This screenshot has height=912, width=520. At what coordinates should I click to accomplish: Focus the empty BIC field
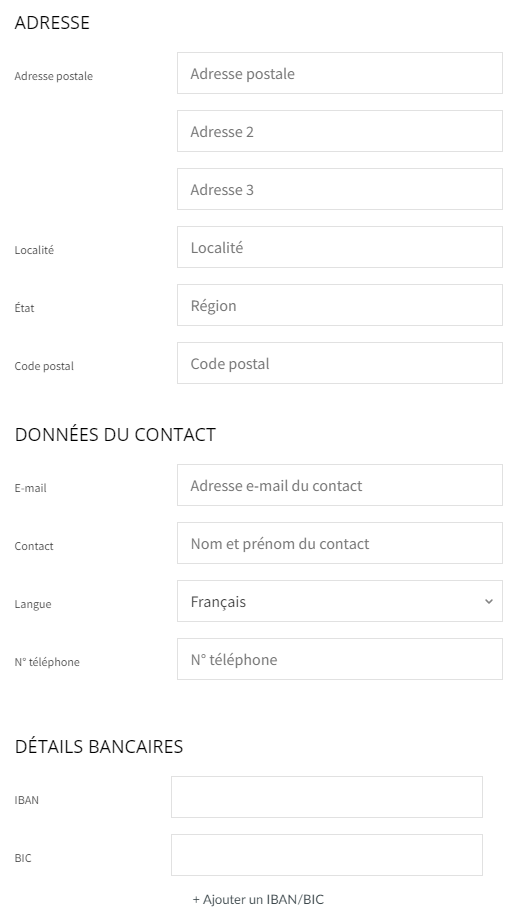point(327,855)
